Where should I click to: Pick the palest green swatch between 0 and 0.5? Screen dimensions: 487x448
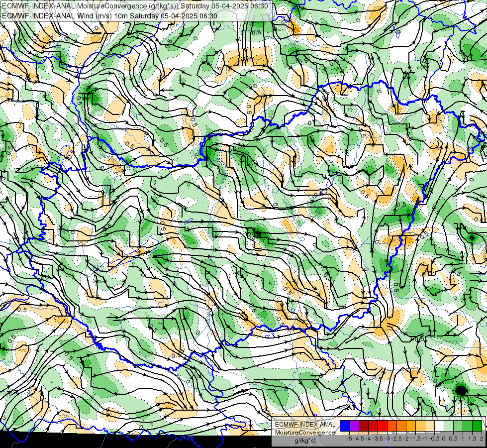pos(449,426)
